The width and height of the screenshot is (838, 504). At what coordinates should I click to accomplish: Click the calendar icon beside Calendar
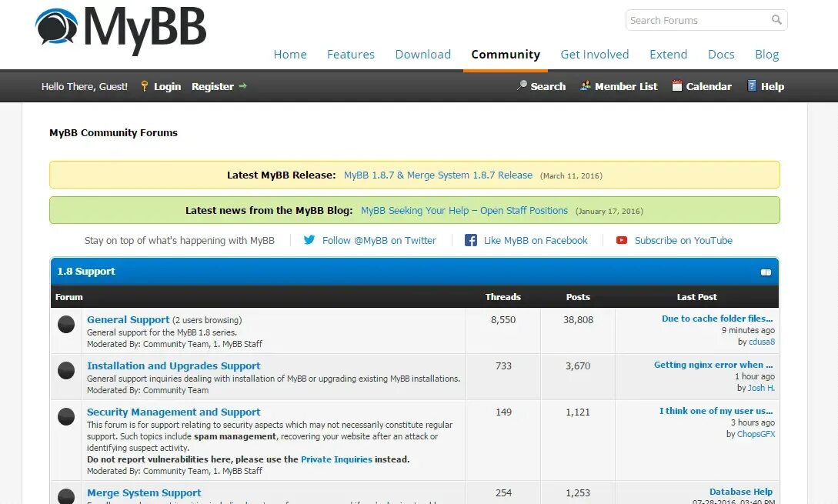coord(677,85)
